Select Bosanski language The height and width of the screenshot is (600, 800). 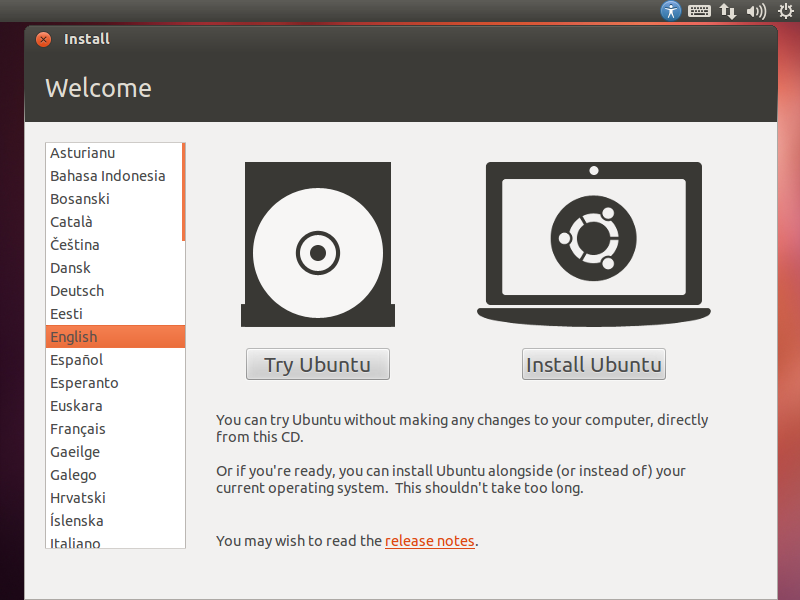coord(114,199)
